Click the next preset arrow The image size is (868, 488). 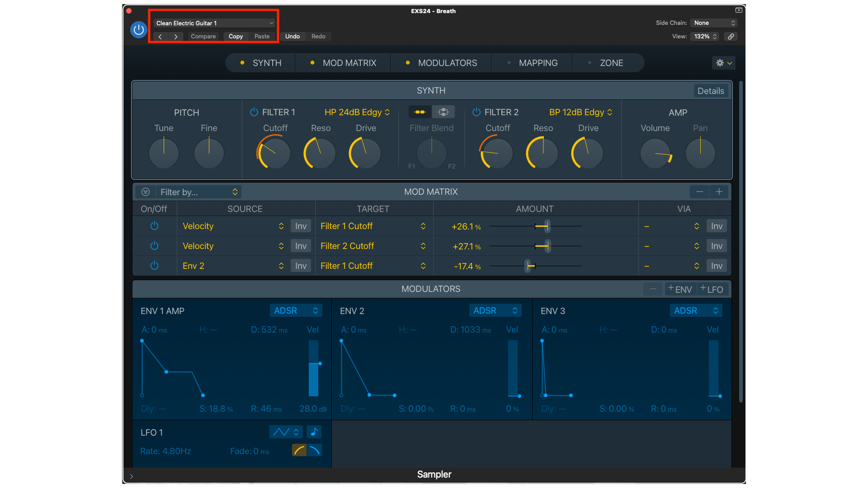[x=176, y=37]
